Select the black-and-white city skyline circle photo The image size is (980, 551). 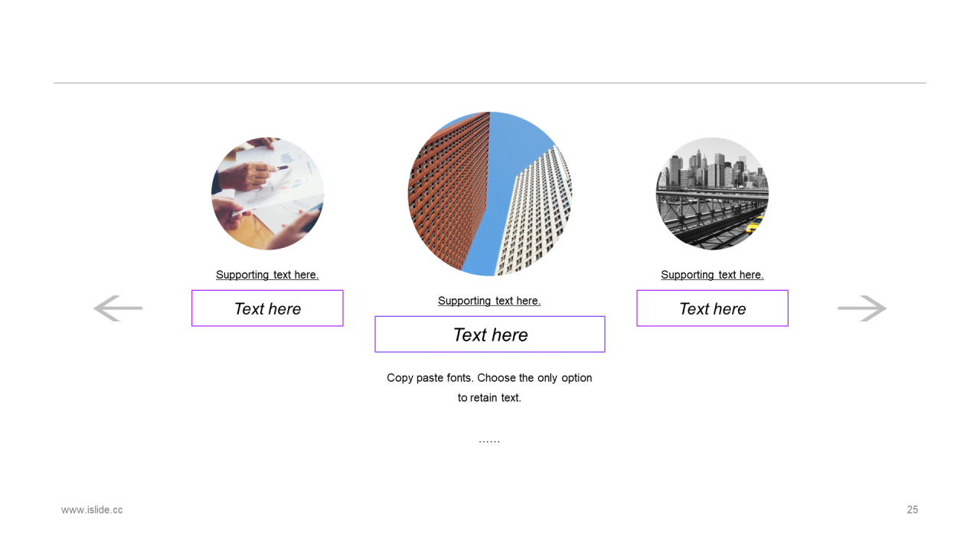[712, 194]
